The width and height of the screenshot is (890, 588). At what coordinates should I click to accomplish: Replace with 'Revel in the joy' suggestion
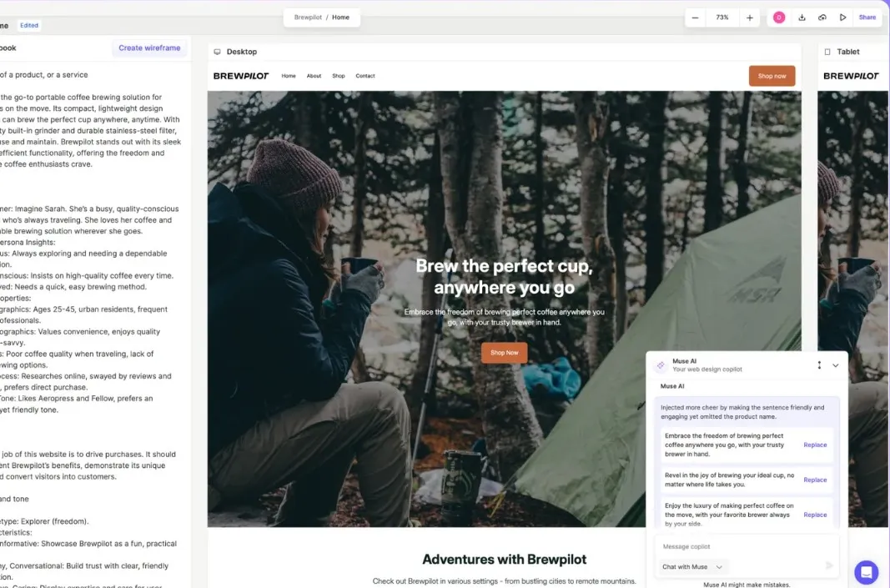click(815, 480)
